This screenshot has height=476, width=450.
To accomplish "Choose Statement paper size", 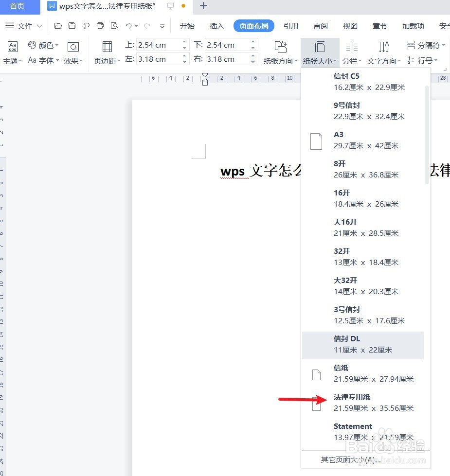I will 363,432.
